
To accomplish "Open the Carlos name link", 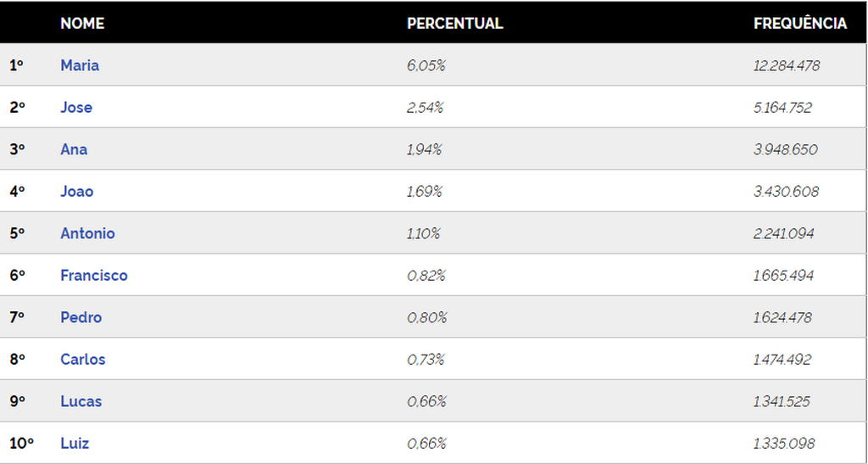I will click(82, 360).
